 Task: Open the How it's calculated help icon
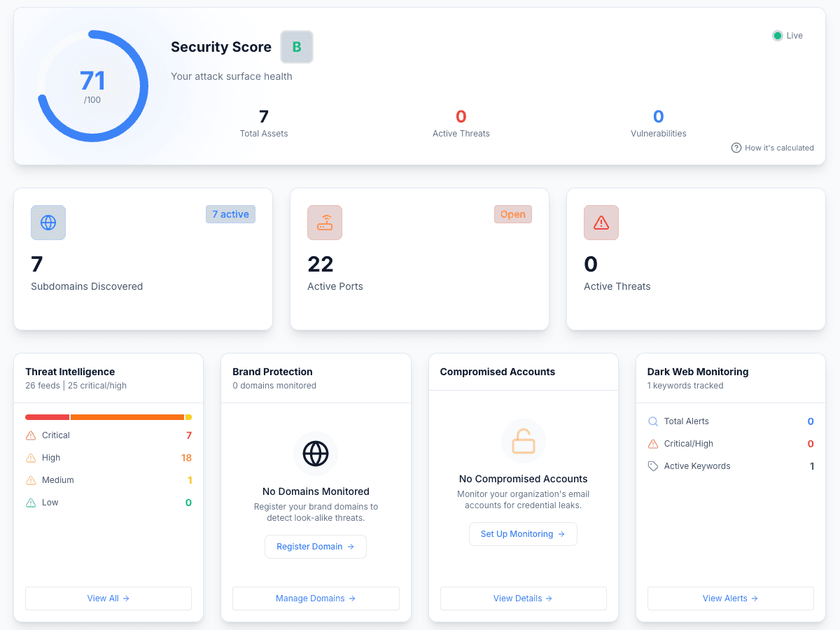pyautogui.click(x=736, y=148)
